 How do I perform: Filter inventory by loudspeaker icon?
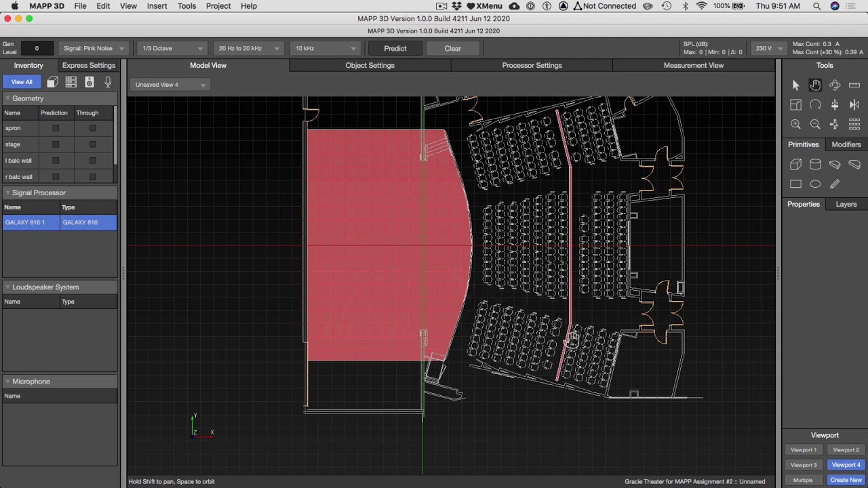(x=90, y=82)
